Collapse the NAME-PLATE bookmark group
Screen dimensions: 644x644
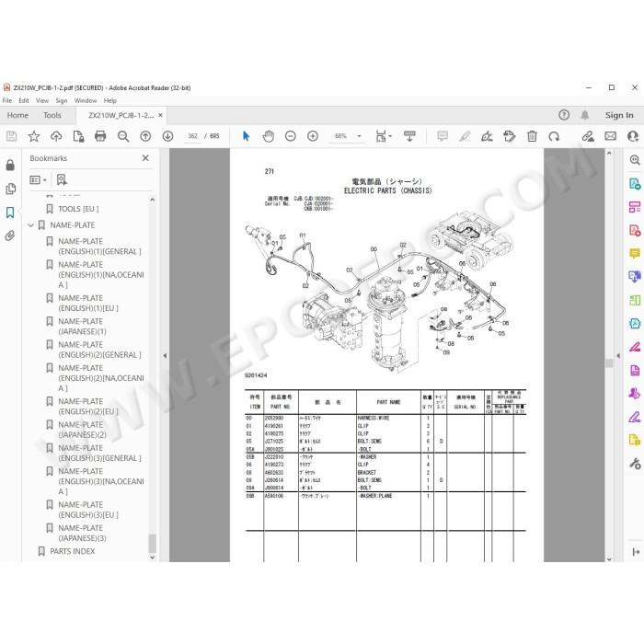click(30, 225)
